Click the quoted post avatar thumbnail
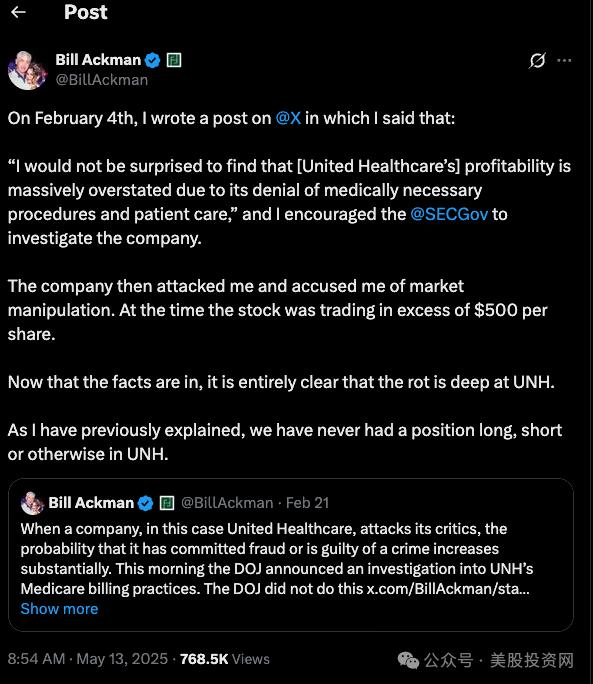 [x=32, y=503]
